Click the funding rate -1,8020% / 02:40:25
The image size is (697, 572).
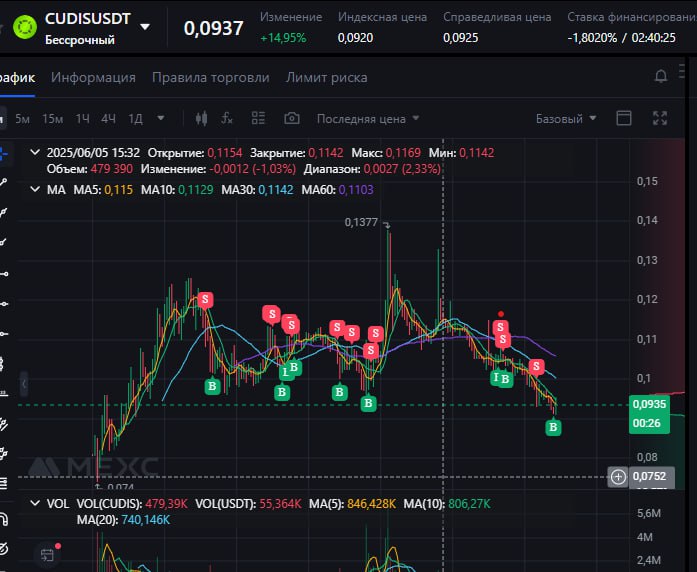(x=621, y=38)
